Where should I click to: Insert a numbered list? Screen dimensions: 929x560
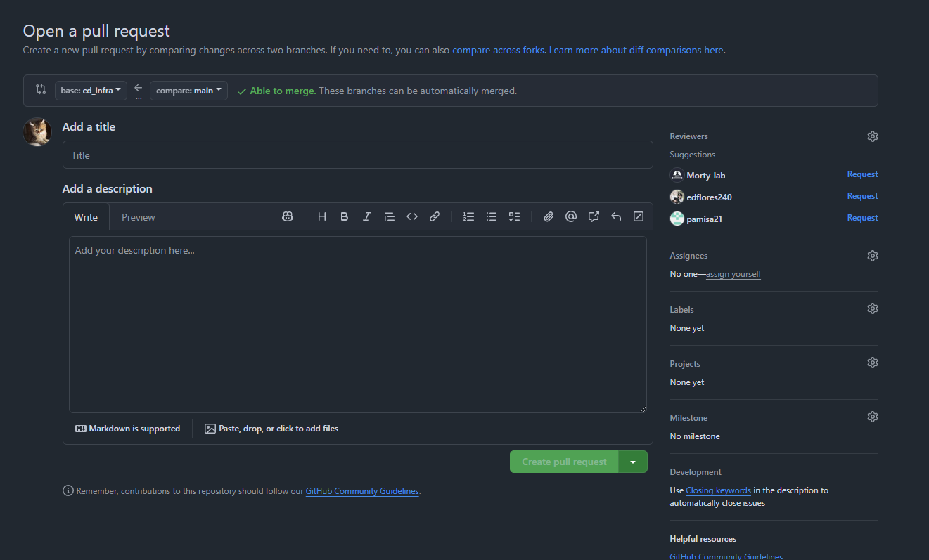tap(469, 217)
